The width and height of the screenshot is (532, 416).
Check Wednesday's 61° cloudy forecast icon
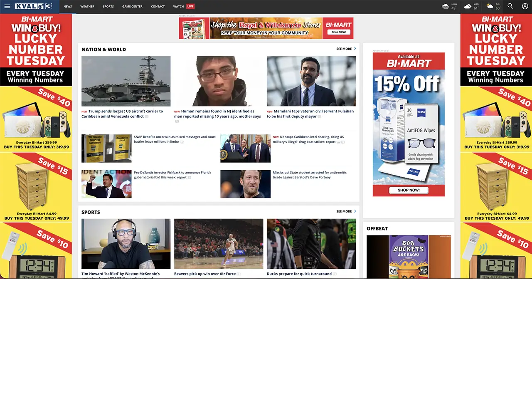click(x=468, y=6)
